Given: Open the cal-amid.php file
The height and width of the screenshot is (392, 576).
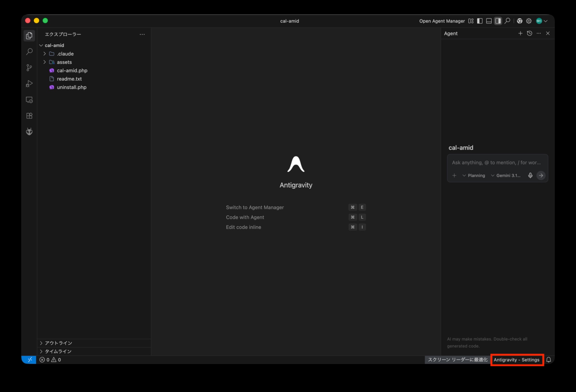Looking at the screenshot, I should coord(72,70).
